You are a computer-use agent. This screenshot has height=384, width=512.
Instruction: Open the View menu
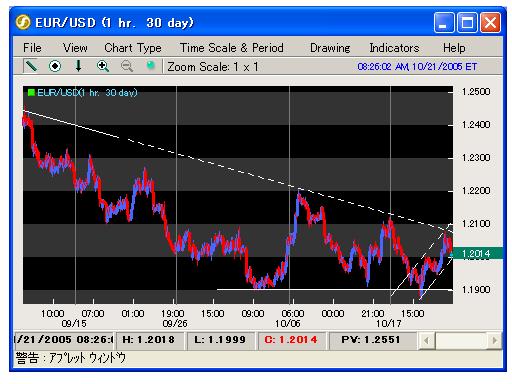pos(75,48)
